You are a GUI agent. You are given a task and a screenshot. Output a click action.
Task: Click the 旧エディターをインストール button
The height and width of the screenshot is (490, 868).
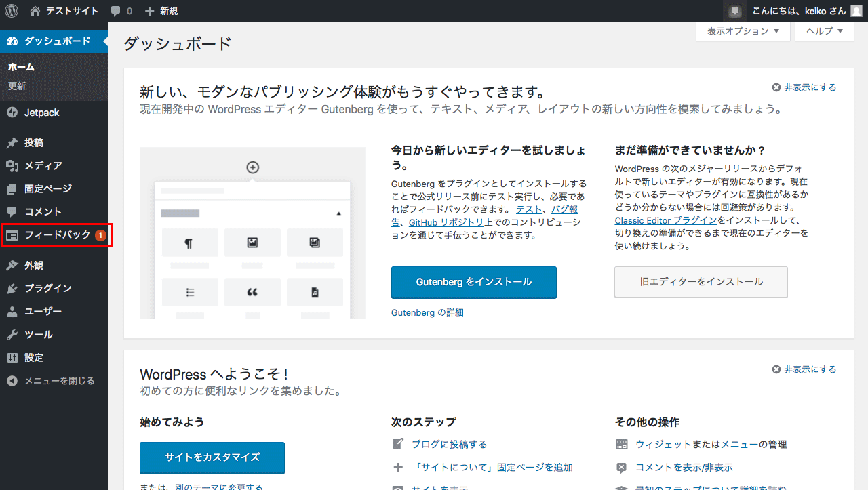click(701, 282)
